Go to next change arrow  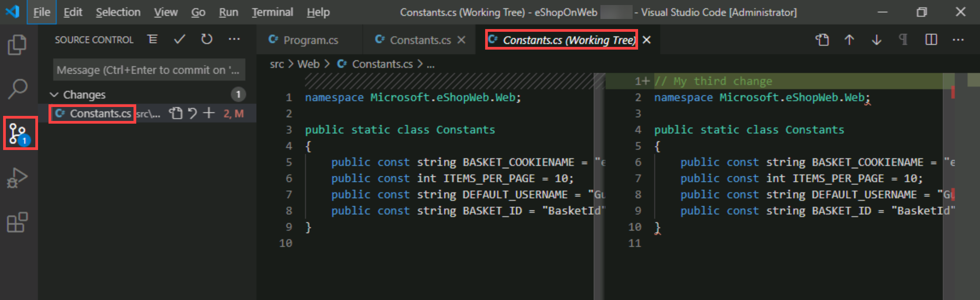pyautogui.click(x=876, y=40)
